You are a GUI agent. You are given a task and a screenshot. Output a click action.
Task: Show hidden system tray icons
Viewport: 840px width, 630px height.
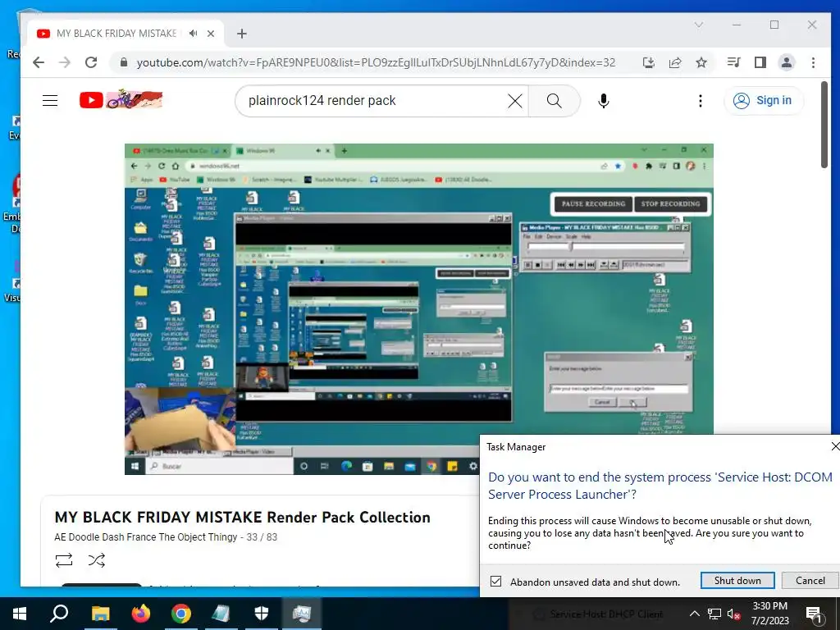694,614
